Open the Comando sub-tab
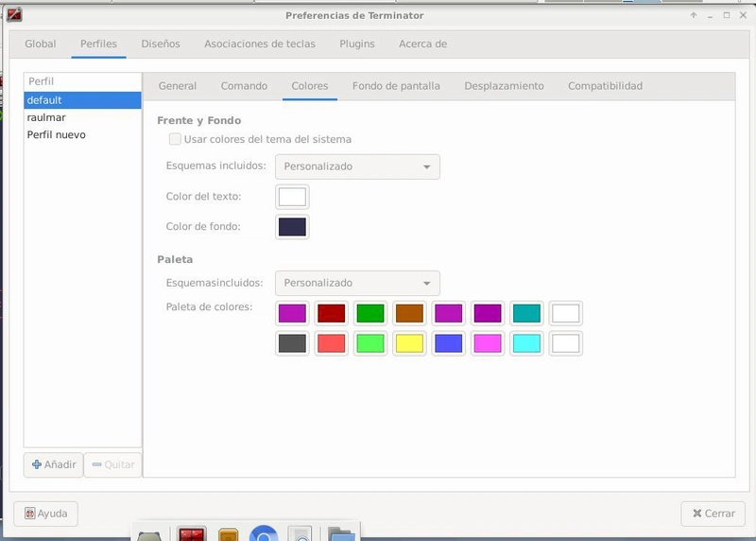Screen dimensions: 756x541 244,86
